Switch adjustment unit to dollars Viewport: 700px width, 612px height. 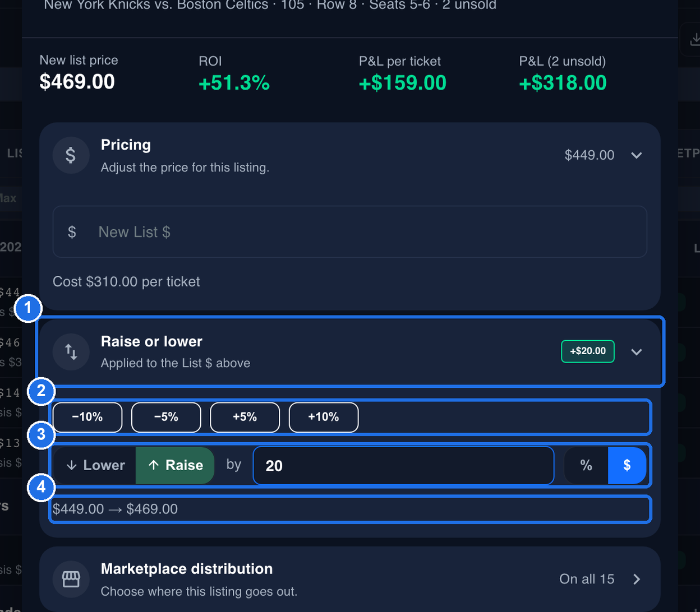(627, 465)
